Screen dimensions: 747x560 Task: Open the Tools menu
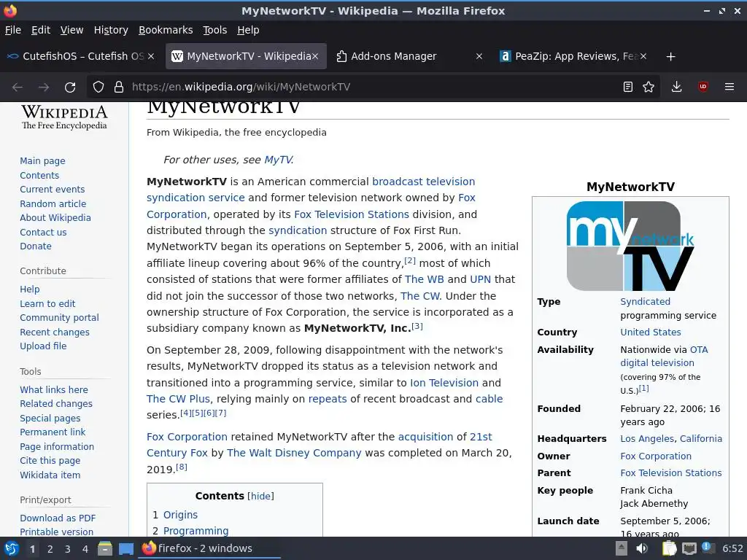click(215, 30)
